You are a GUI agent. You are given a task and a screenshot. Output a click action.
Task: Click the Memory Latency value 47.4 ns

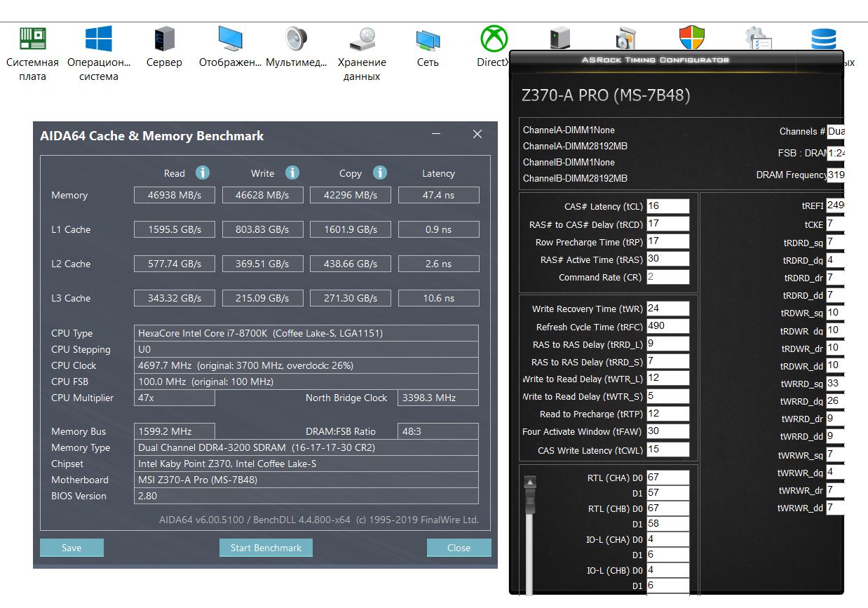(439, 195)
